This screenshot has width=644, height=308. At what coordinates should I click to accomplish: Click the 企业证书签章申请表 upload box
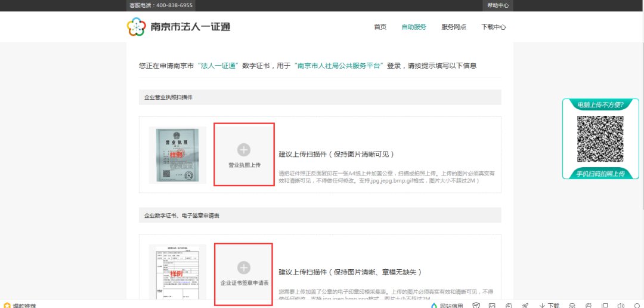point(244,273)
